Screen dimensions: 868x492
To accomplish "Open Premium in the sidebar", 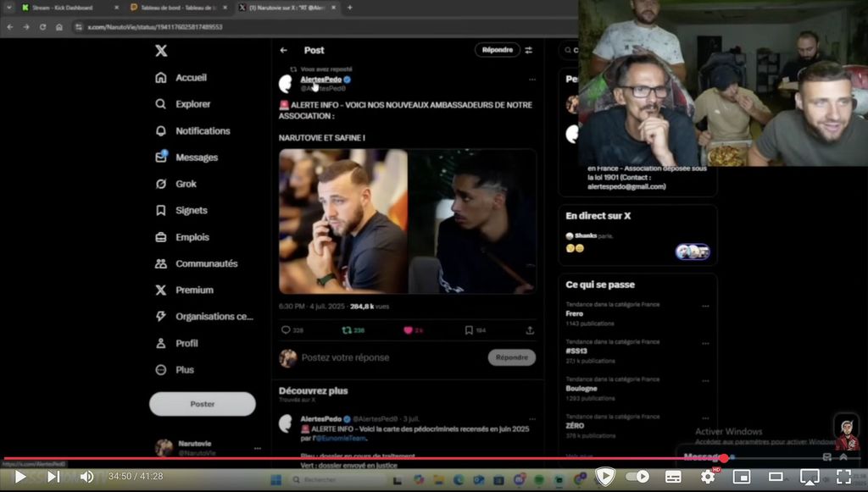I will [184, 290].
